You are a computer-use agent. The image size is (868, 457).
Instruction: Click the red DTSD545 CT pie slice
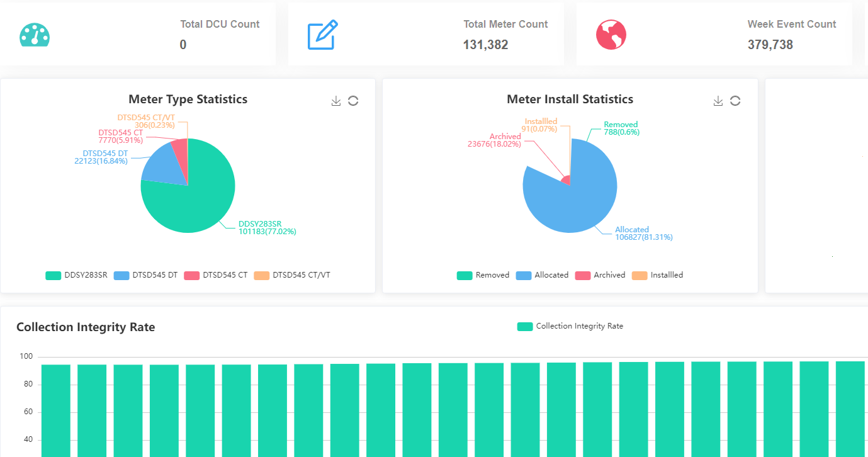181,154
